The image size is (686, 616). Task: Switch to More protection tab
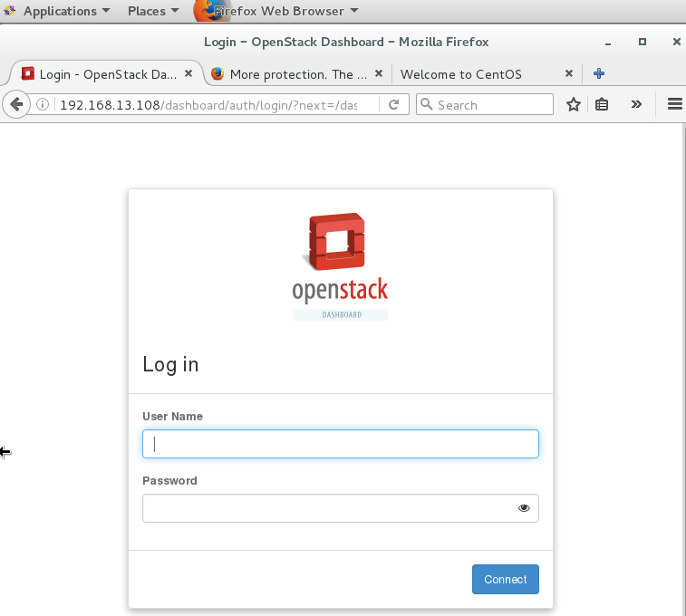click(x=298, y=74)
